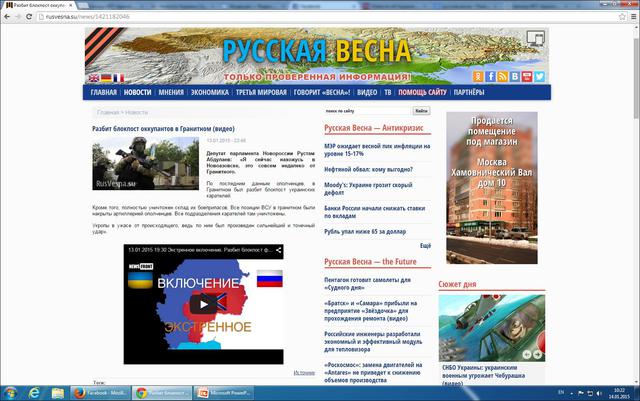
Task: Open the Windows Start button
Action: coord(10,393)
